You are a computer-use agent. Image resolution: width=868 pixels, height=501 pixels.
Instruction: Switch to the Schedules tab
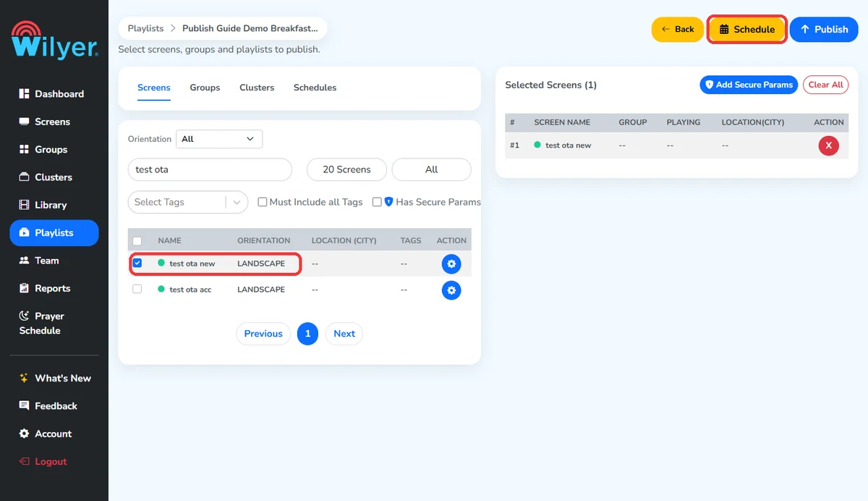315,88
